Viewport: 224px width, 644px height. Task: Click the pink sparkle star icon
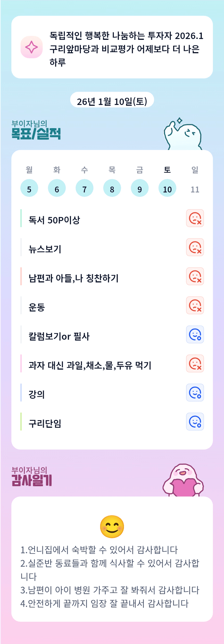click(31, 47)
